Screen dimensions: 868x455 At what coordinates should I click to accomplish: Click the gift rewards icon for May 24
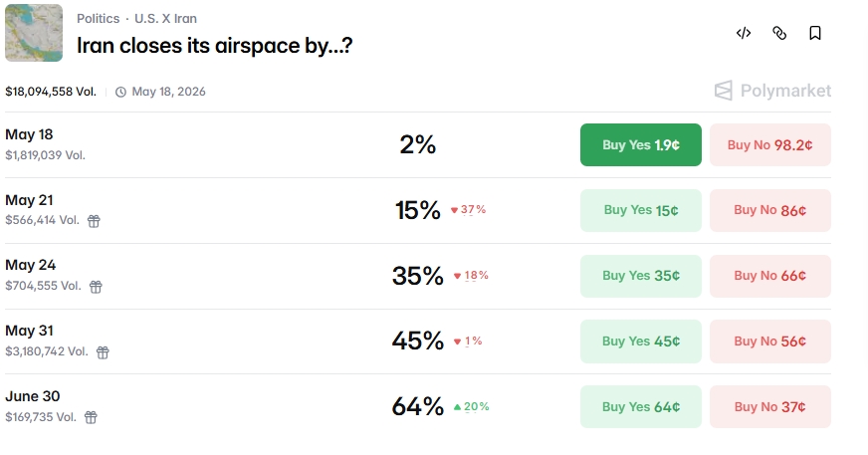pyautogui.click(x=96, y=286)
